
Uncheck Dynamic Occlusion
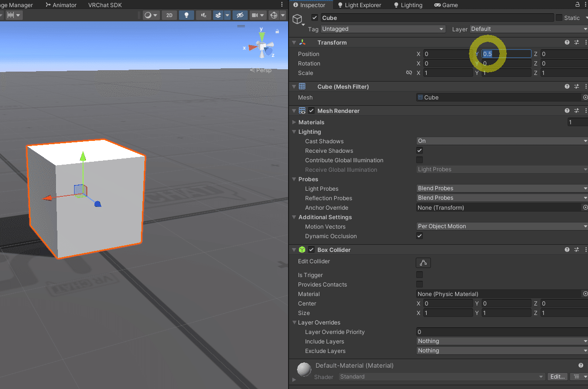coord(420,236)
